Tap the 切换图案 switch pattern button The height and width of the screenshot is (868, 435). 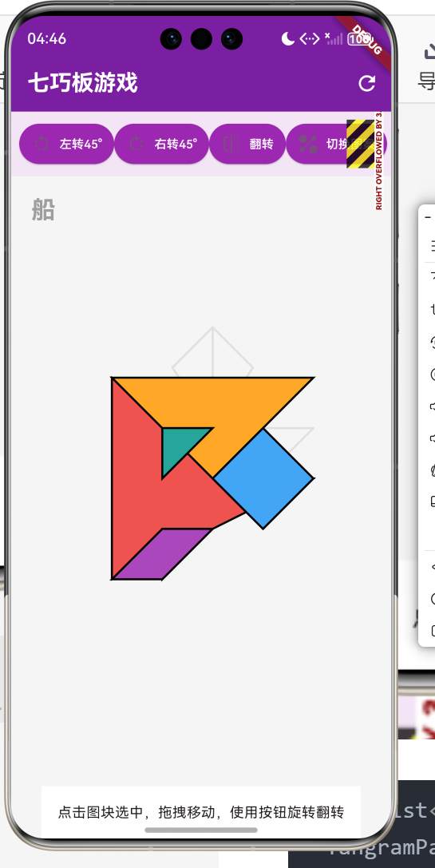[x=336, y=144]
